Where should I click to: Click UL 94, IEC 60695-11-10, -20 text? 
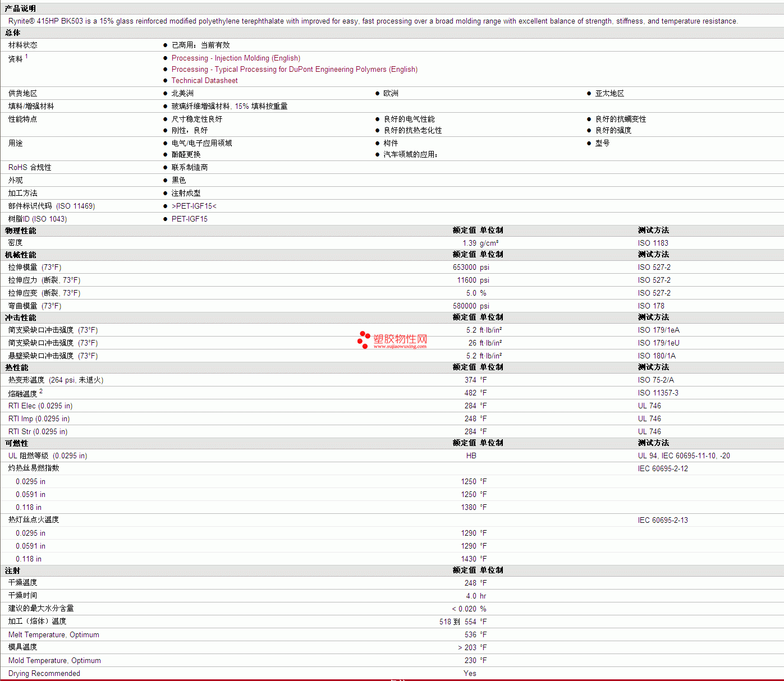click(x=684, y=456)
